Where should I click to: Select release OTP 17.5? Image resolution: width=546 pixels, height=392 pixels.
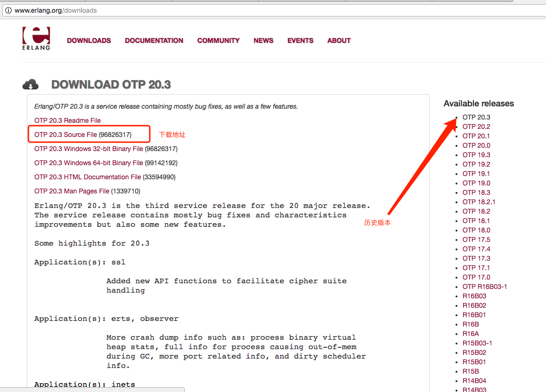coord(476,240)
